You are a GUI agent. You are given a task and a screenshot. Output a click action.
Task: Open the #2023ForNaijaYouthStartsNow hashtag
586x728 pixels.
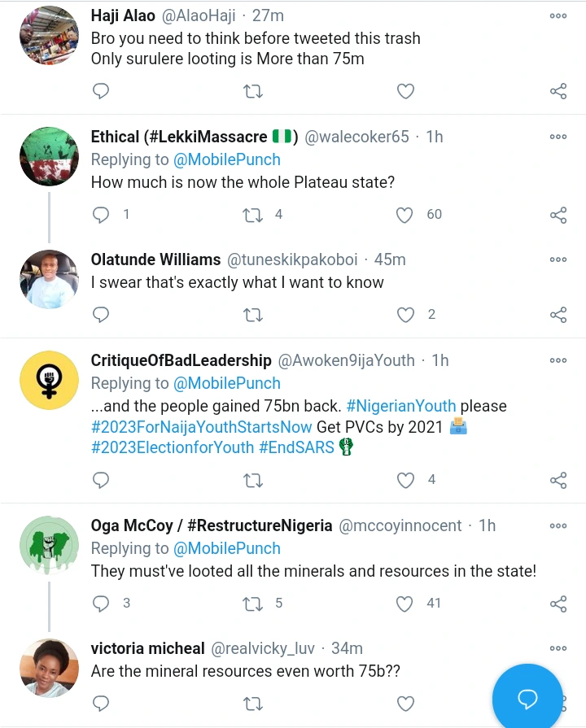[202, 427]
